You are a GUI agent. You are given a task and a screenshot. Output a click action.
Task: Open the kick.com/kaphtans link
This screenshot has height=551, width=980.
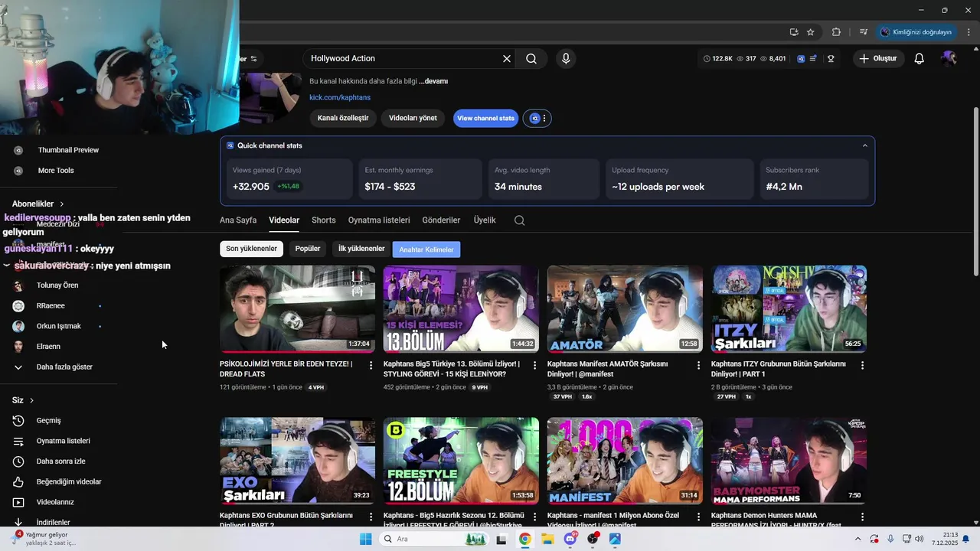340,97
